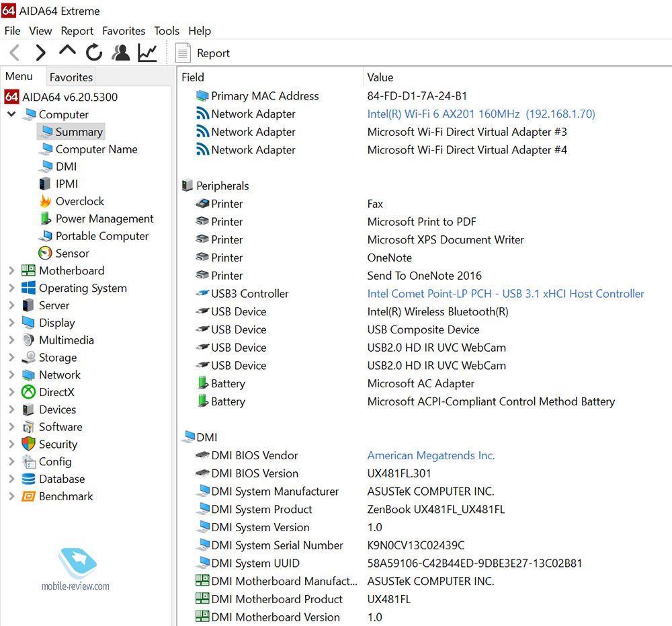Image resolution: width=672 pixels, height=626 pixels.
Task: Select Summary in the tree
Action: point(79,132)
